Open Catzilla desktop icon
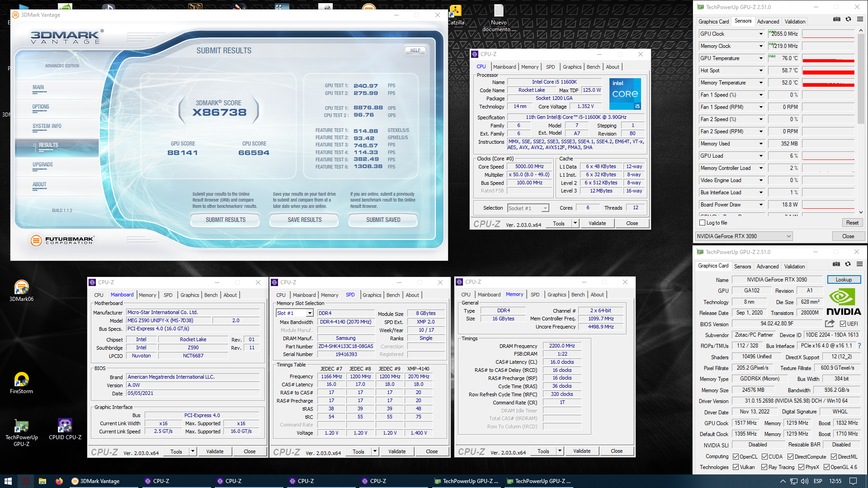Image resolution: width=868 pixels, height=488 pixels. (455, 14)
